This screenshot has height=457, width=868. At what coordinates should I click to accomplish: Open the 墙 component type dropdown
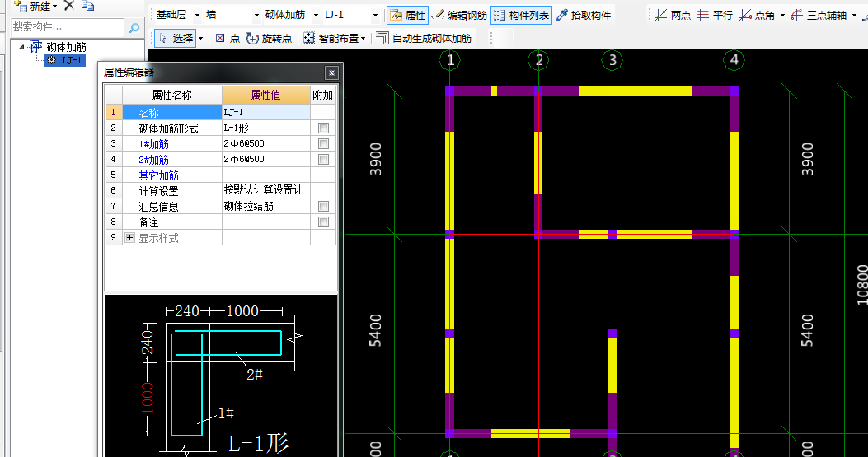[256, 15]
